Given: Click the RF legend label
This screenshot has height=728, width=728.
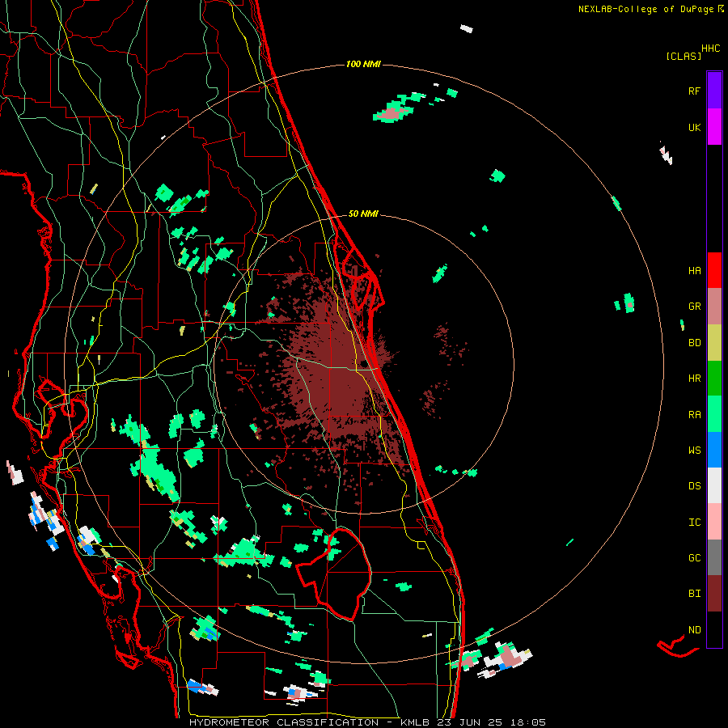Looking at the screenshot, I should (x=695, y=91).
